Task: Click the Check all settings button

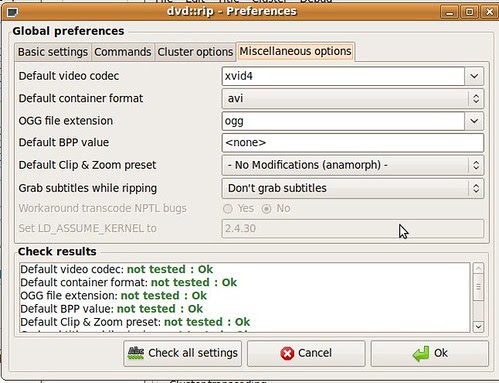Action: 182,353
